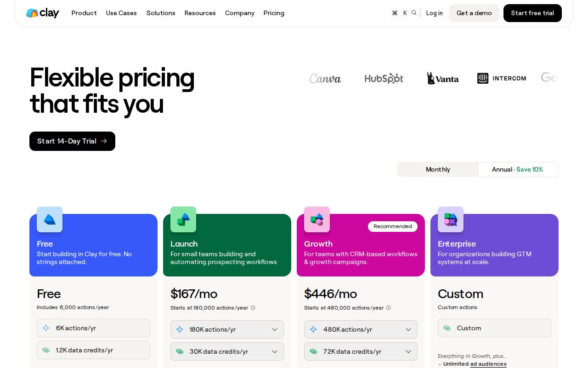Click the Start 14-Day Trial button

[x=72, y=141]
